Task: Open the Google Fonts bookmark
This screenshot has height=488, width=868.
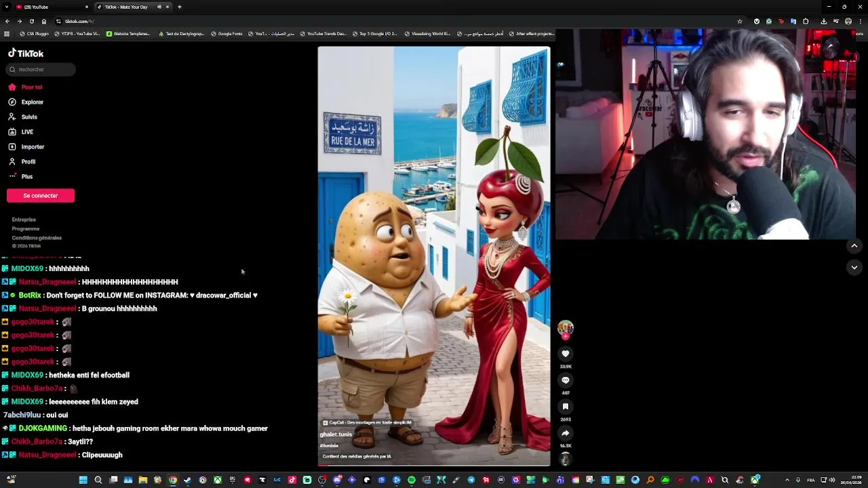Action: 226,34
